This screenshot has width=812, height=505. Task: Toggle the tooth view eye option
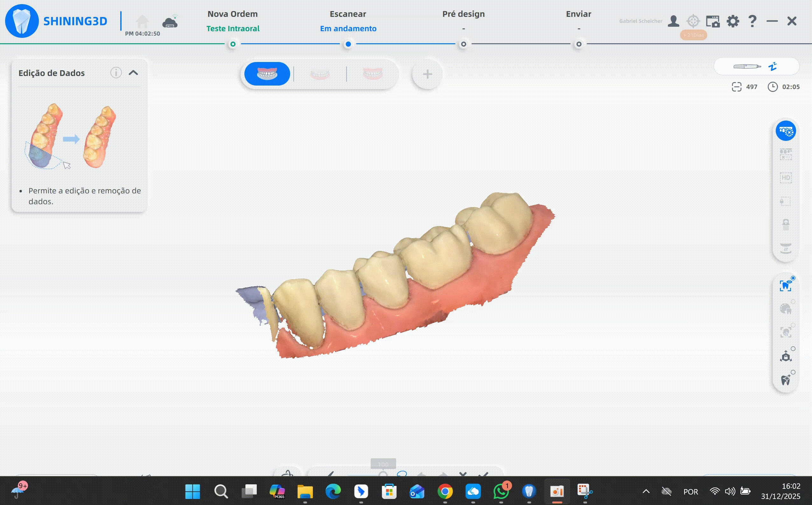[x=786, y=286]
